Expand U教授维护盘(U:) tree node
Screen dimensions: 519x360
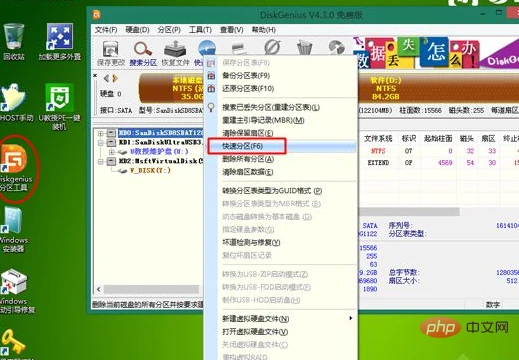[111, 152]
